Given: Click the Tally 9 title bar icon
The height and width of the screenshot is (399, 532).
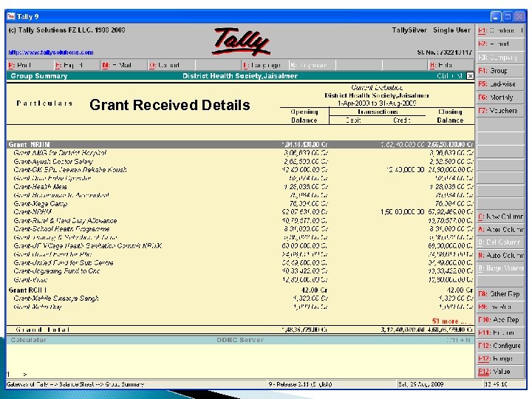Looking at the screenshot, I should point(11,16).
